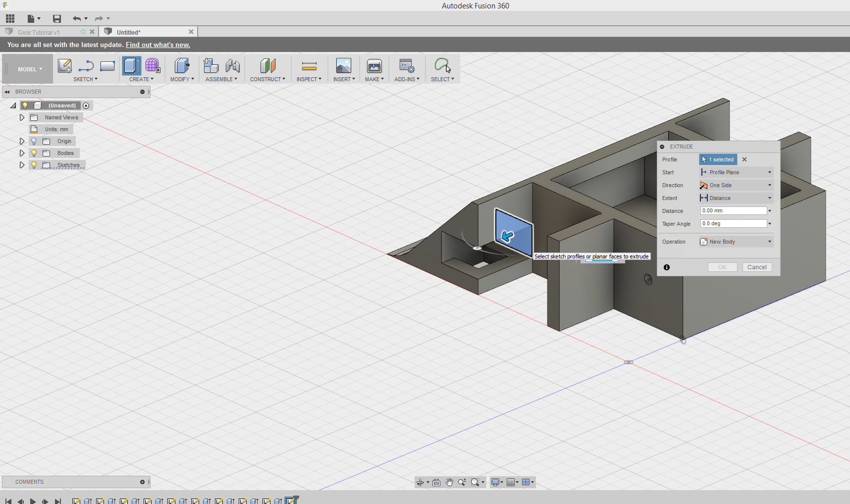The height and width of the screenshot is (504, 850).
Task: Expand the Sketches tree node
Action: point(22,165)
